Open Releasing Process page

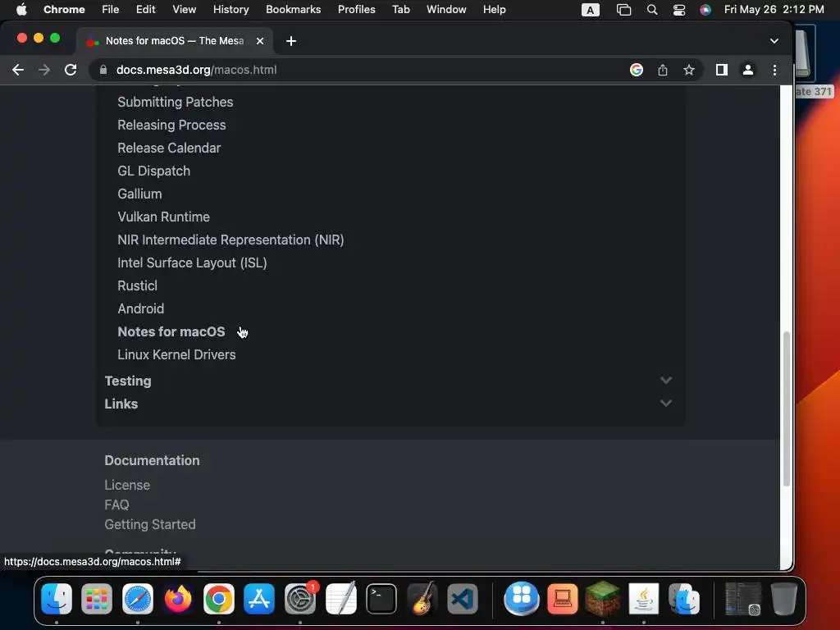tap(171, 125)
